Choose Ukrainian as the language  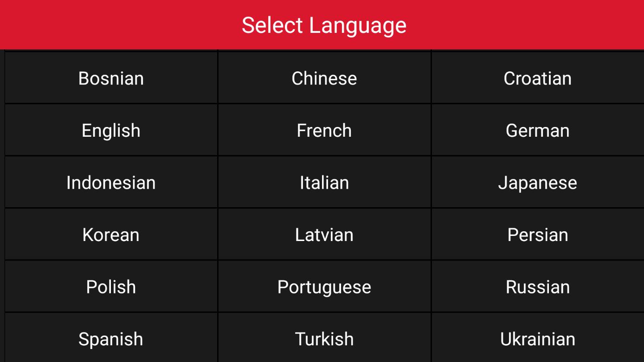coord(537,339)
